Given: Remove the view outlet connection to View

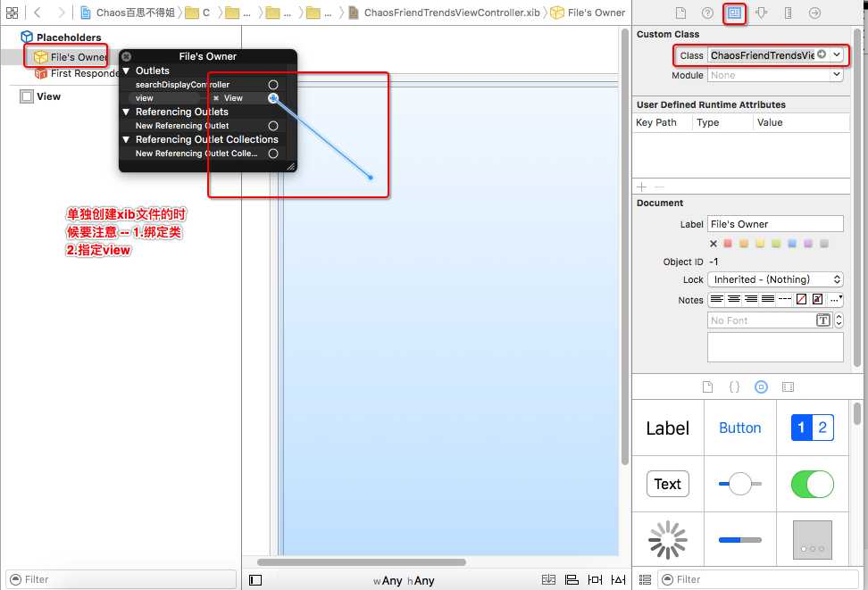Looking at the screenshot, I should coord(216,98).
